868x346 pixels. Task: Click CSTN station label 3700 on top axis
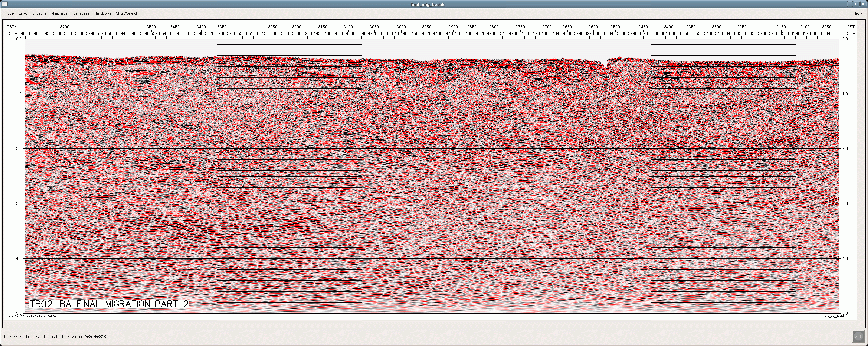pyautogui.click(x=65, y=27)
